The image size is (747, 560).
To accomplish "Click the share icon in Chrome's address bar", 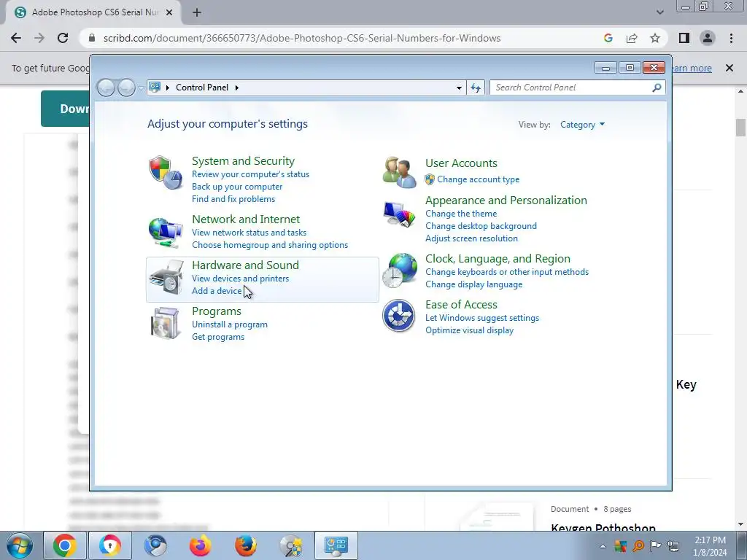I will coord(632,38).
